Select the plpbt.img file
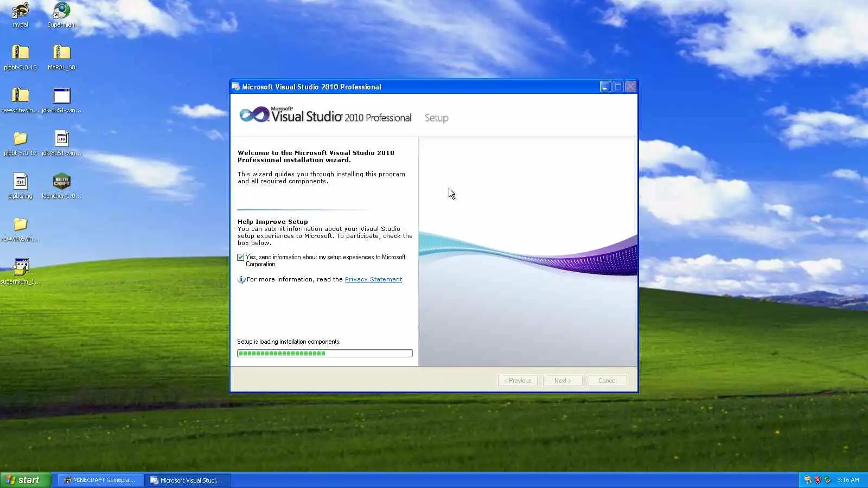868x488 pixels. tap(20, 181)
